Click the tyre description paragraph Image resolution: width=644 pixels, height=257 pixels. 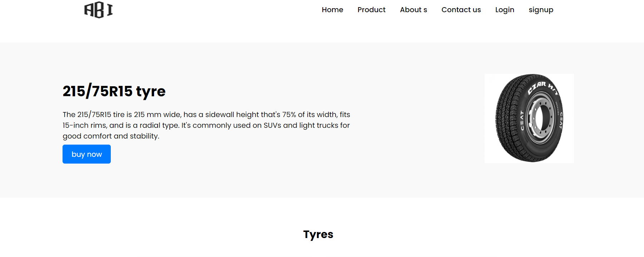[206, 125]
